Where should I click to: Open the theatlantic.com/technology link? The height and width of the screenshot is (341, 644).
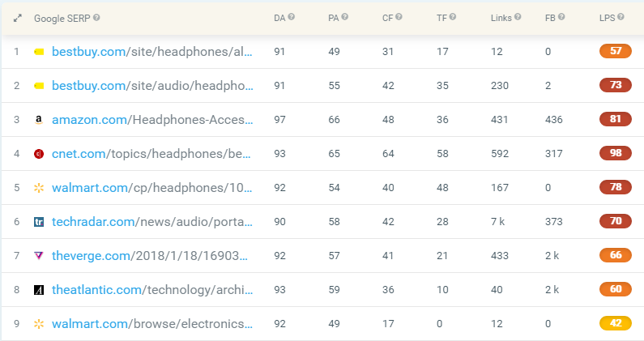click(152, 290)
